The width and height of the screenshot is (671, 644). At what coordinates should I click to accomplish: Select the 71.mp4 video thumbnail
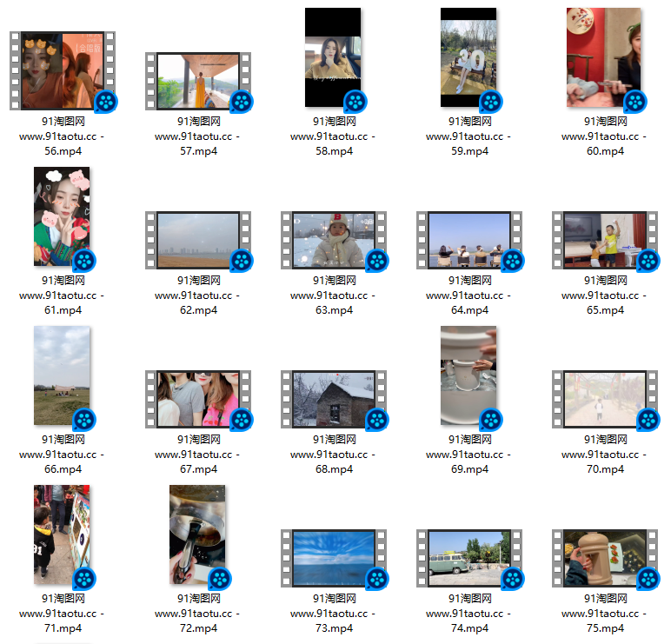click(62, 534)
